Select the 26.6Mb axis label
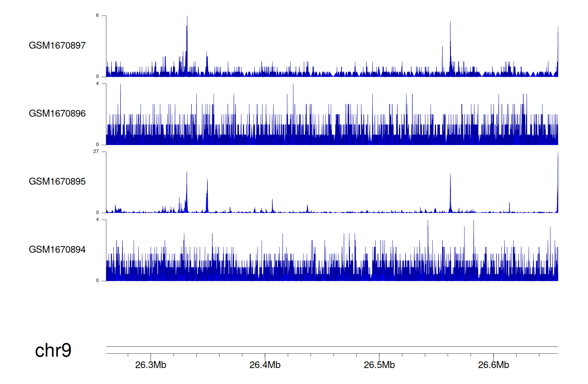The image size is (588, 384). [x=494, y=365]
